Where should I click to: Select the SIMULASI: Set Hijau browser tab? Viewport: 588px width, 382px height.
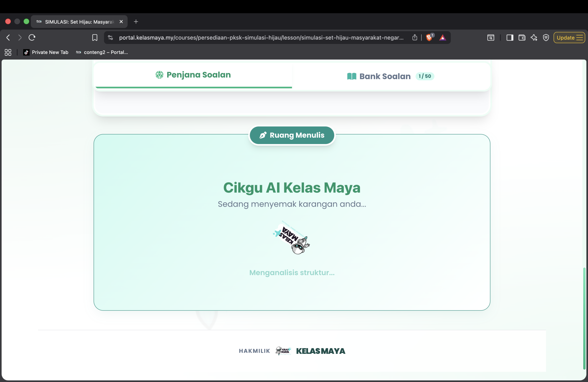click(x=79, y=22)
